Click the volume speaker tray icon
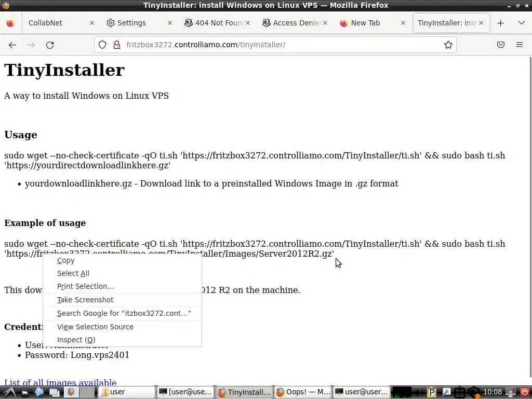Image resolution: width=532 pixels, height=399 pixels. pyautogui.click(x=419, y=392)
